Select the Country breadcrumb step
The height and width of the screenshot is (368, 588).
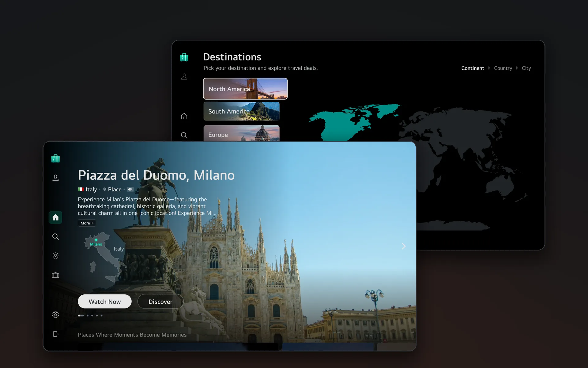[503, 68]
